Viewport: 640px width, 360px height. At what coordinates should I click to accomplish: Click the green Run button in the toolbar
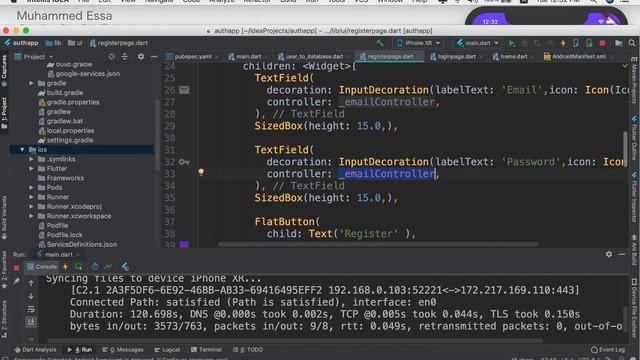click(512, 43)
